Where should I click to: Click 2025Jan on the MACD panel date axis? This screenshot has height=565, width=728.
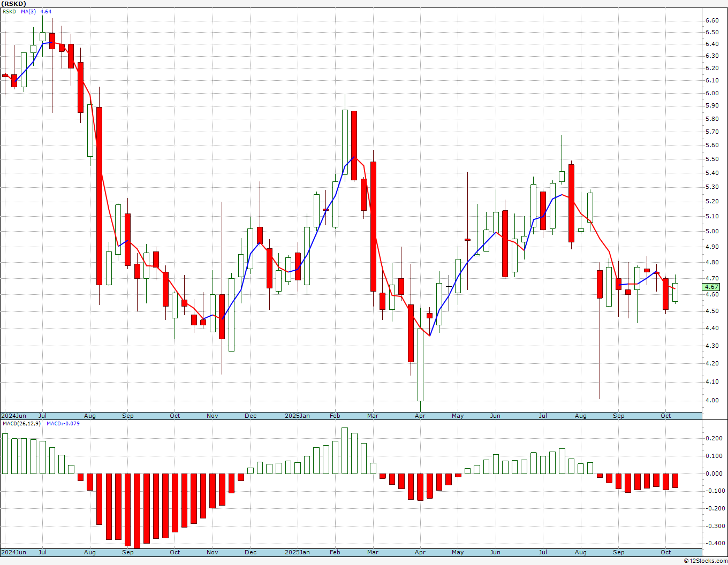[297, 552]
